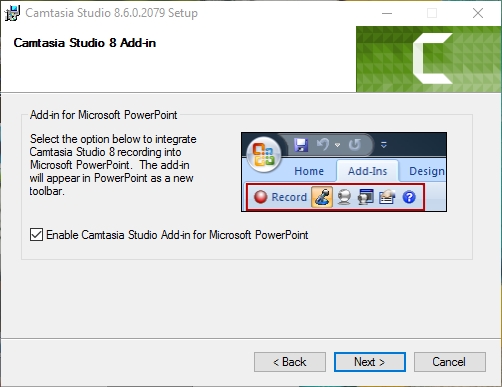The height and width of the screenshot is (387, 502).
Task: Close the setup window
Action: (x=478, y=13)
